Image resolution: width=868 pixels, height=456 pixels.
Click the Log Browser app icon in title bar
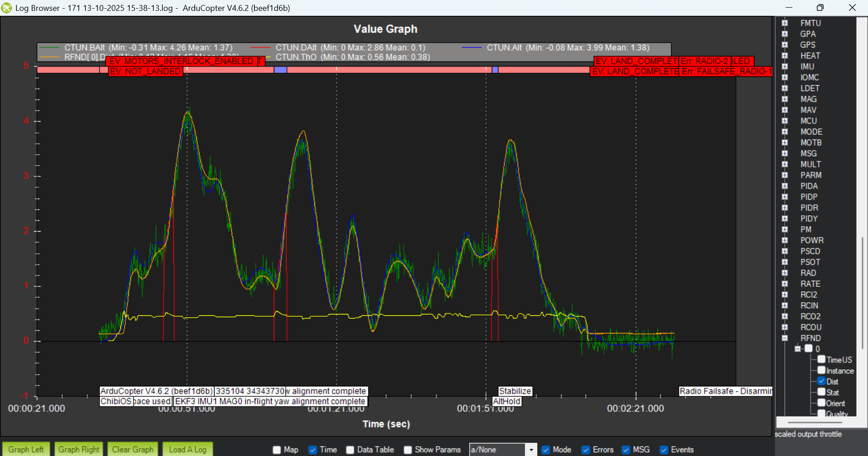point(7,8)
